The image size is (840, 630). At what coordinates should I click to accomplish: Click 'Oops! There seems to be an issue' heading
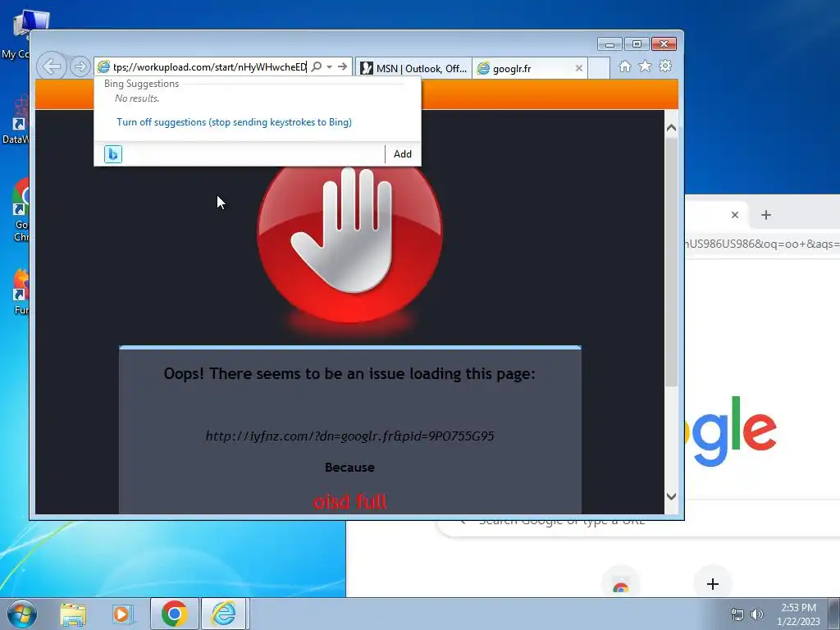[x=349, y=373]
